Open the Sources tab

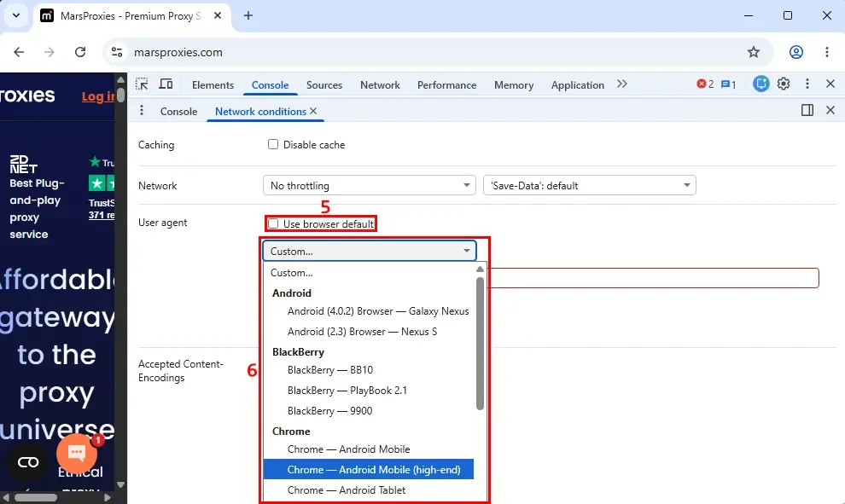point(324,85)
